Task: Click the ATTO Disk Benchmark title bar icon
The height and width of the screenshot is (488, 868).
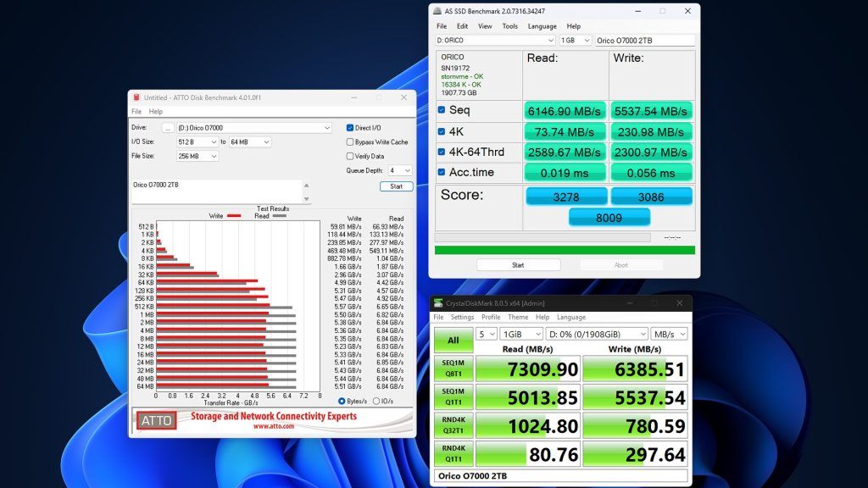Action: click(x=136, y=97)
